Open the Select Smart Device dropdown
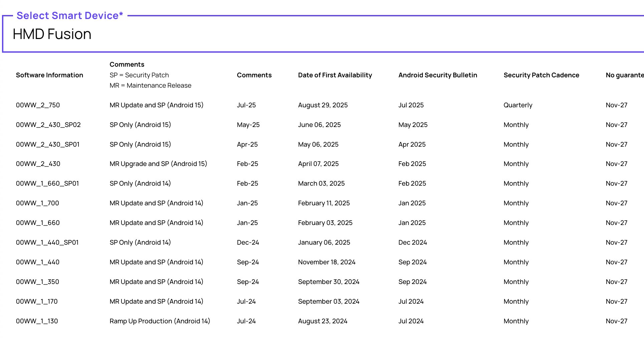The height and width of the screenshot is (338, 644). 323,34
